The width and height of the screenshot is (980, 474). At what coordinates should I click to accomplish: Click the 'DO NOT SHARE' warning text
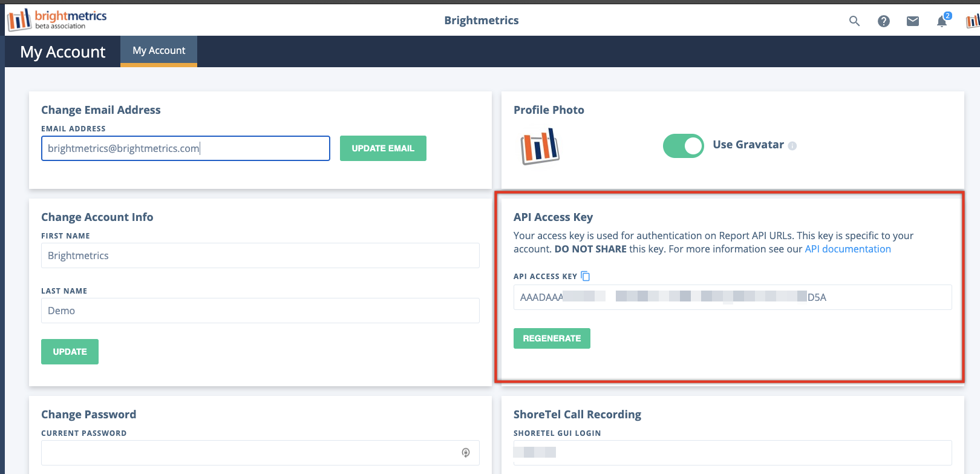[590, 249]
